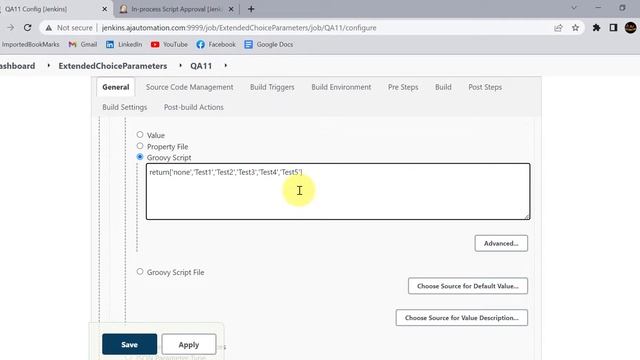Apply the configuration changes

point(189,344)
